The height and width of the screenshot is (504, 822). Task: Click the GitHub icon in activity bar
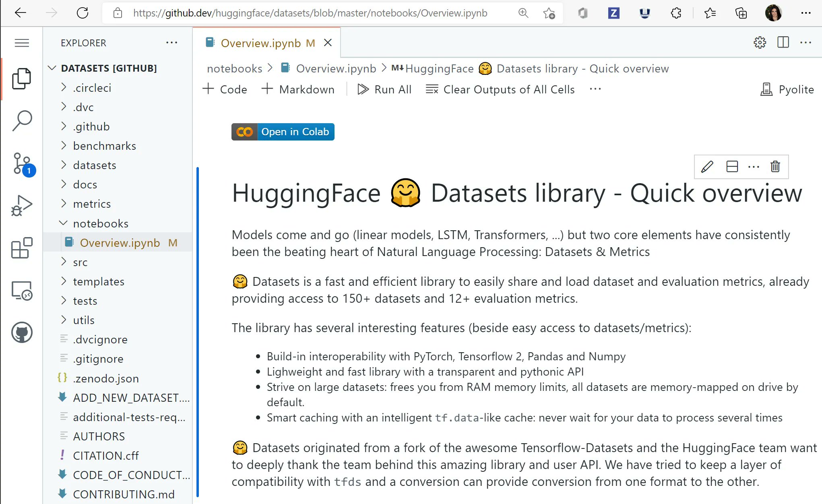(x=22, y=333)
